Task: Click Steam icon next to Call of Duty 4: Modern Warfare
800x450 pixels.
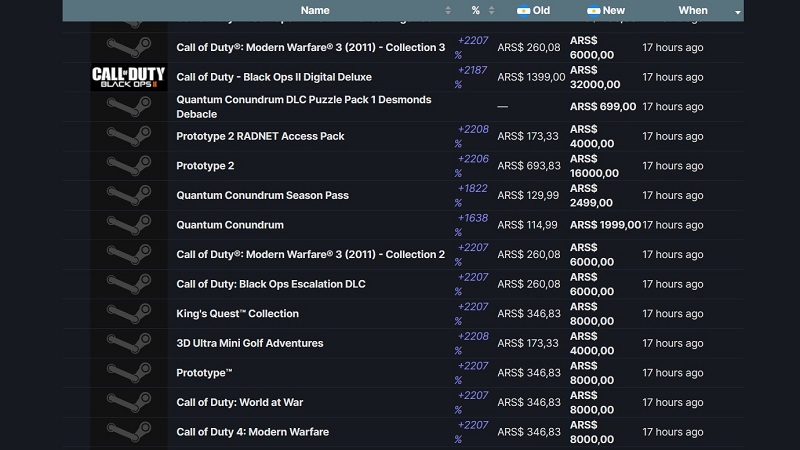Action: click(128, 432)
